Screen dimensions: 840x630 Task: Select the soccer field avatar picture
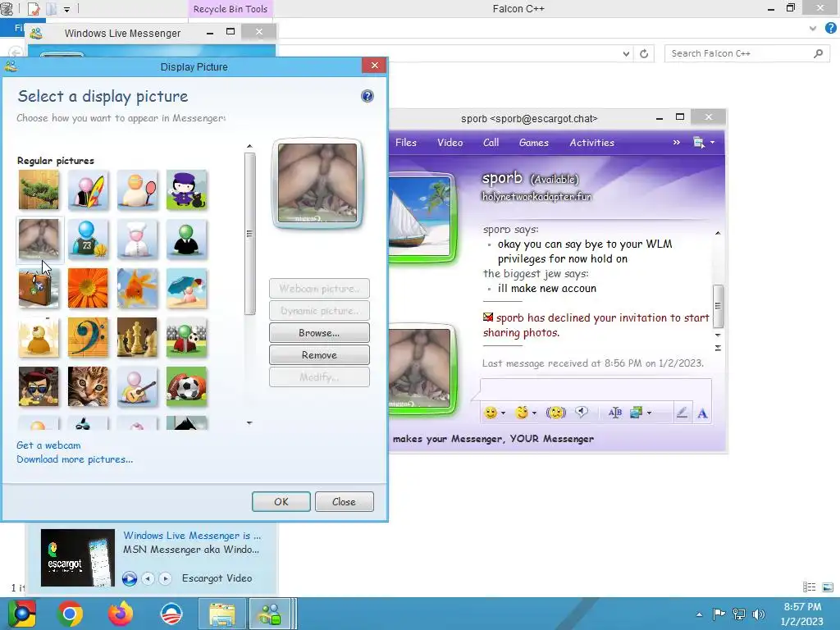[186, 337]
